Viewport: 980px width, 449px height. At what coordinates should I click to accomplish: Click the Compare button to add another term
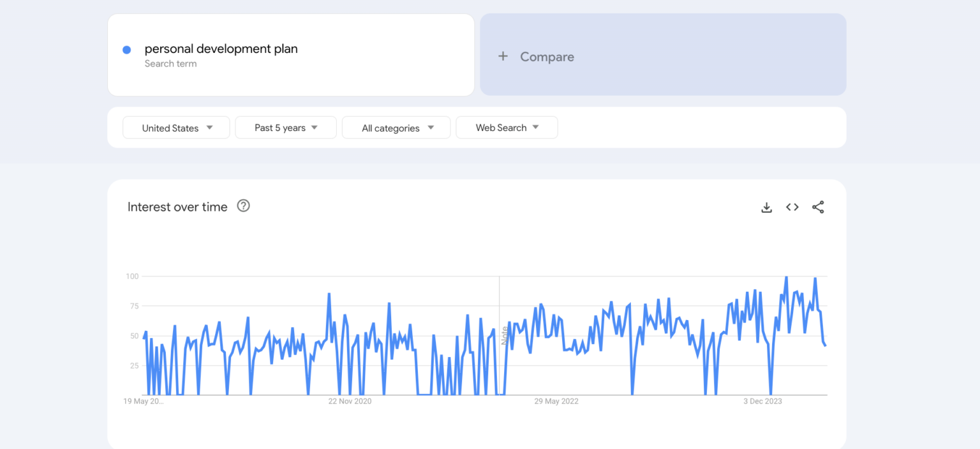click(546, 56)
